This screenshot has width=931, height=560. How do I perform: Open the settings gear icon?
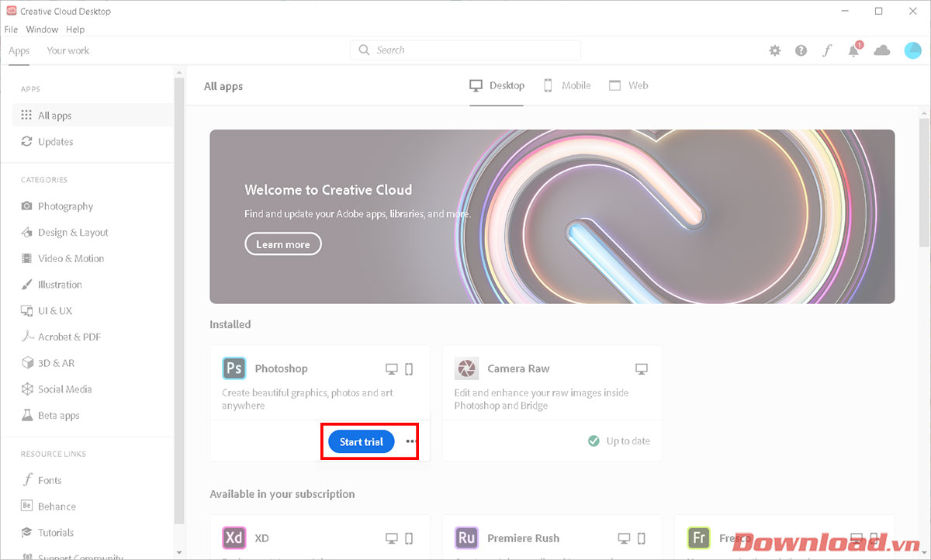(774, 50)
